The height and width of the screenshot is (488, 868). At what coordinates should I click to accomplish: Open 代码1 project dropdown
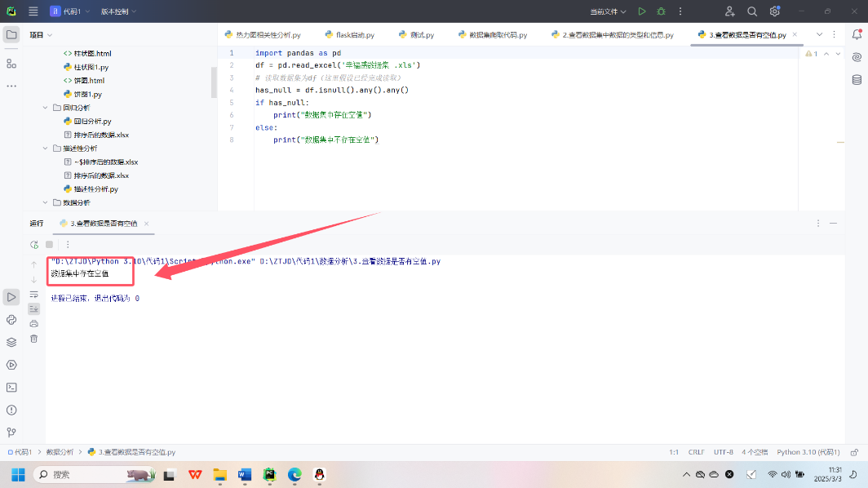tap(70, 11)
